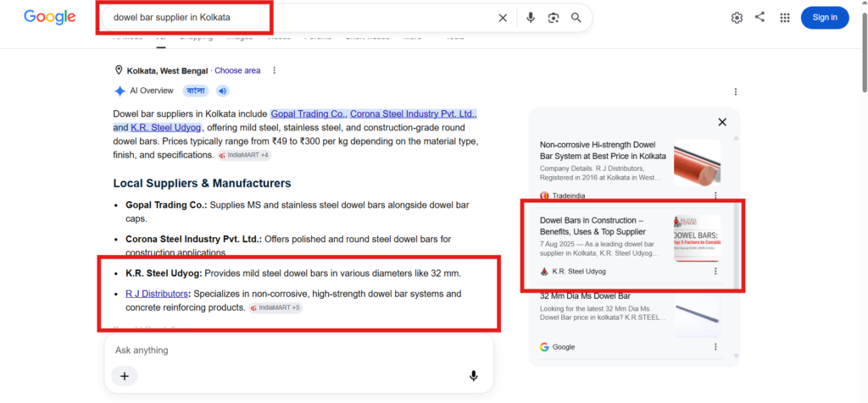Clear the search query with X icon

point(503,18)
